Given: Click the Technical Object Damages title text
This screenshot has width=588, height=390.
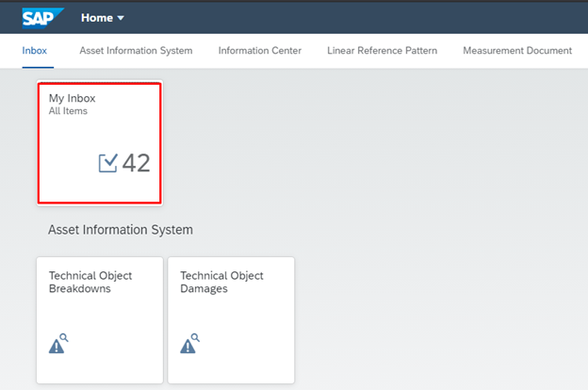Looking at the screenshot, I should 221,282.
